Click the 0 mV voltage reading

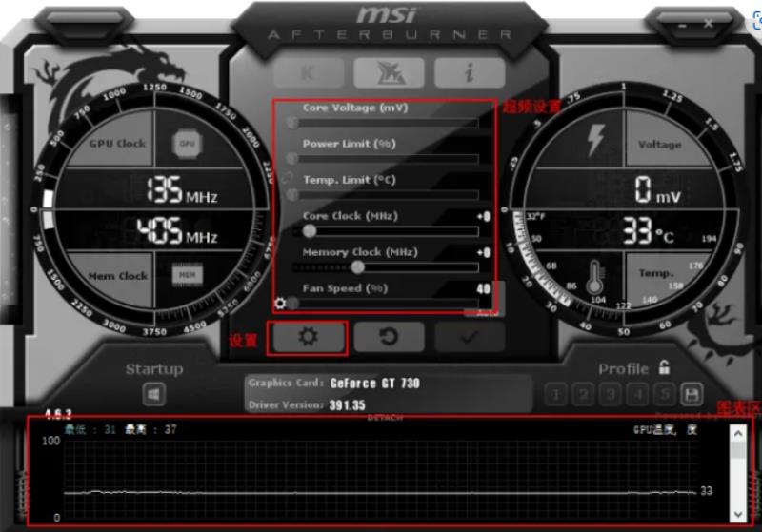(657, 189)
